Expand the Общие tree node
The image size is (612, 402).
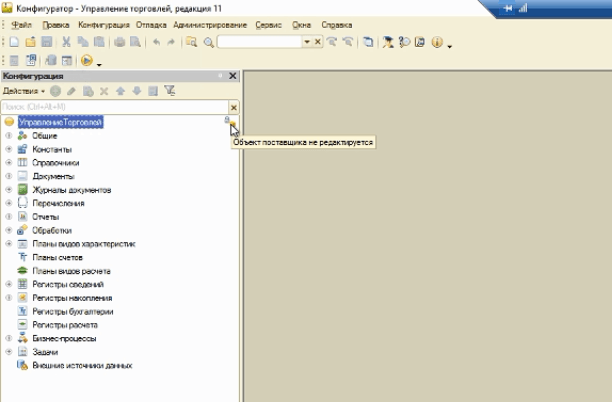[9, 136]
